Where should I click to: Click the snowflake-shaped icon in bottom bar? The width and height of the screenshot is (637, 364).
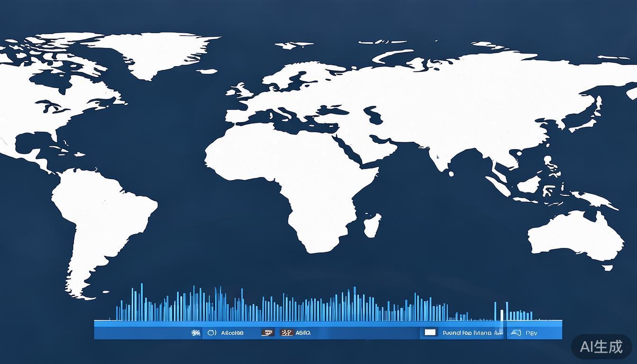196,333
